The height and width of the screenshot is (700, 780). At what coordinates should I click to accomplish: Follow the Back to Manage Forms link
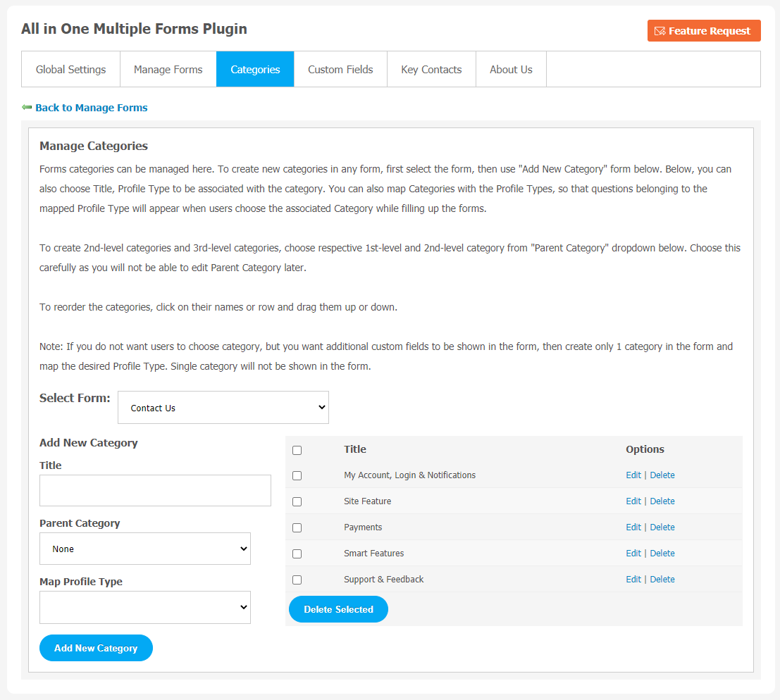click(91, 108)
